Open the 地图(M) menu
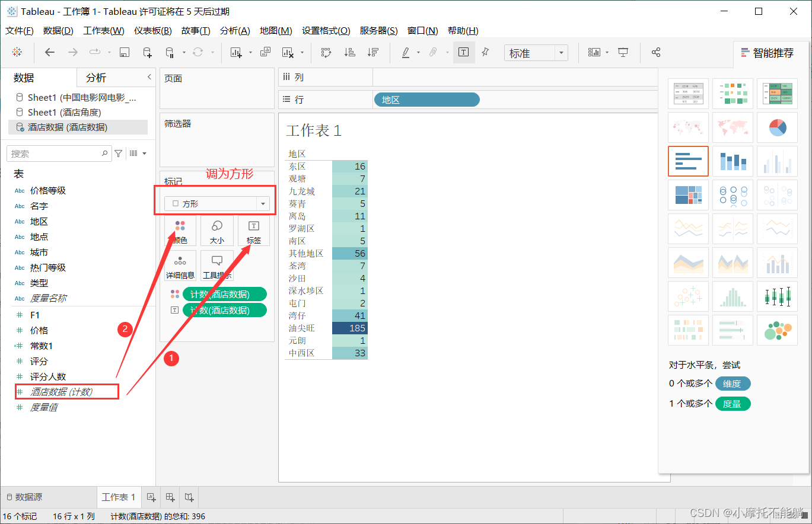 point(276,31)
